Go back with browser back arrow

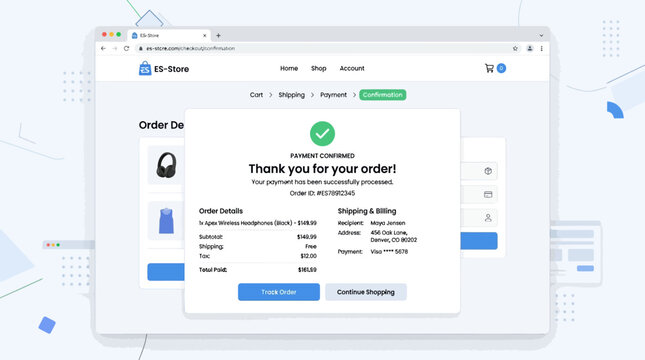click(103, 49)
